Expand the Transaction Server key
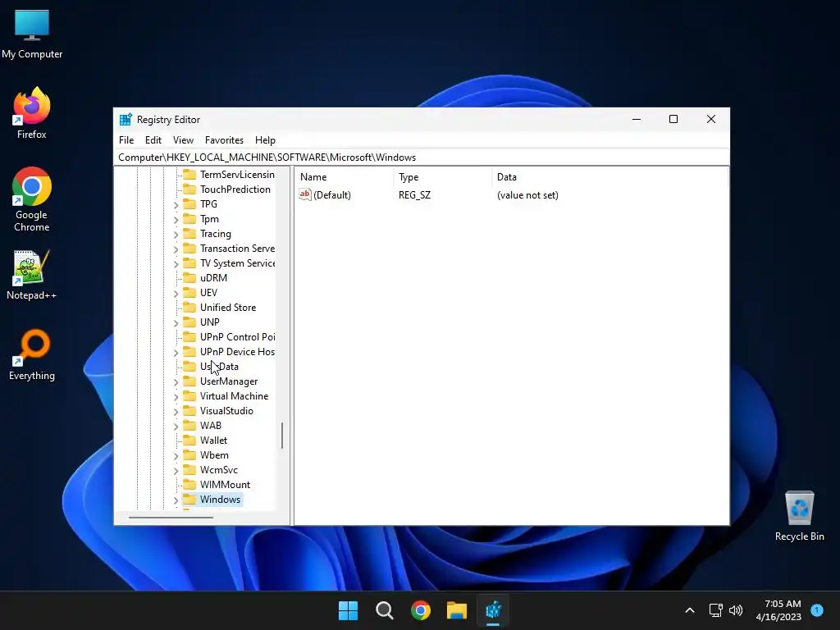Screen dimensions: 840x630 (176, 249)
